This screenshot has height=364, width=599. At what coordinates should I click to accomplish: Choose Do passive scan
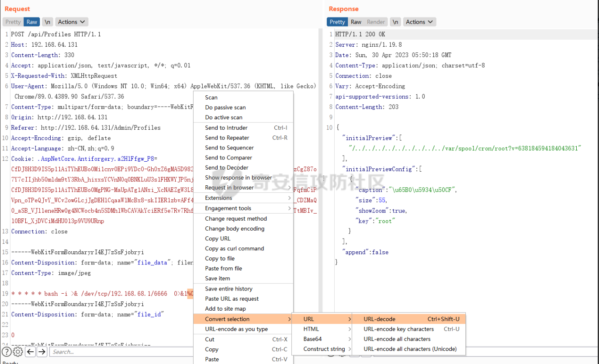point(243,107)
